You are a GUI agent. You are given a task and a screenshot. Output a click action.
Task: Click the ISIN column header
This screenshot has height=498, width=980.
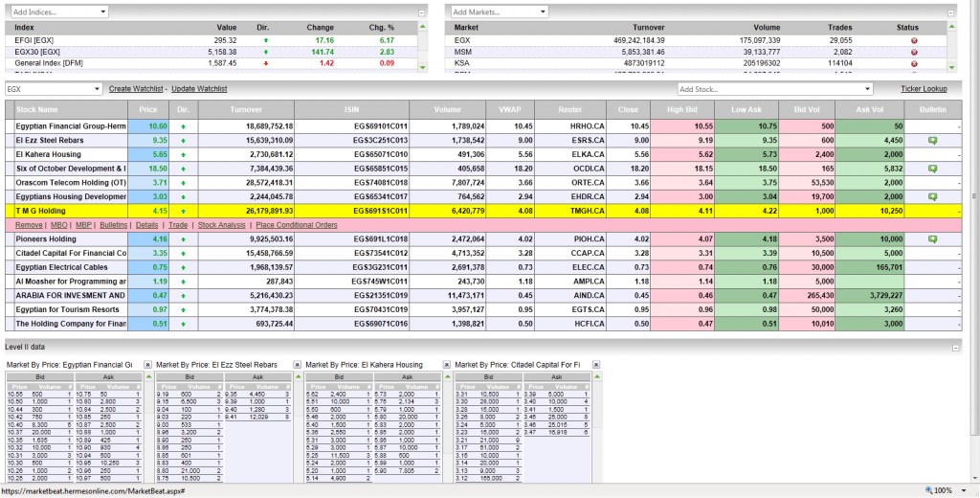(x=351, y=109)
